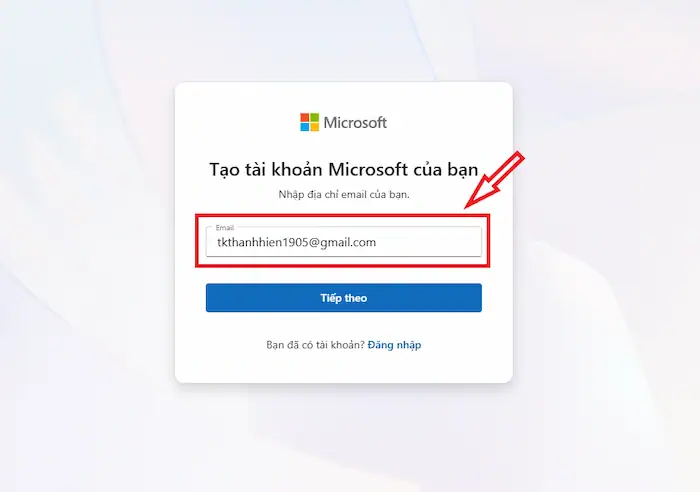700x492 pixels.
Task: Click the blue "Tiếp theo" button
Action: click(344, 298)
